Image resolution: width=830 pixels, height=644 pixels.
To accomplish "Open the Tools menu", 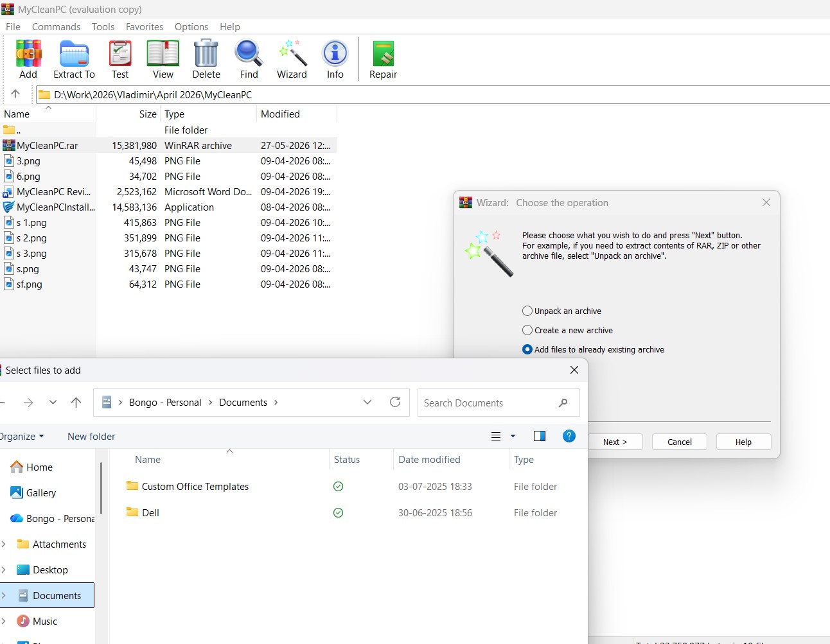I will pos(103,26).
